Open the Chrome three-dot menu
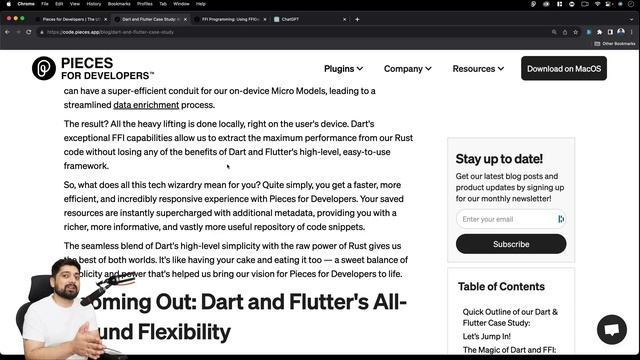 631,32
